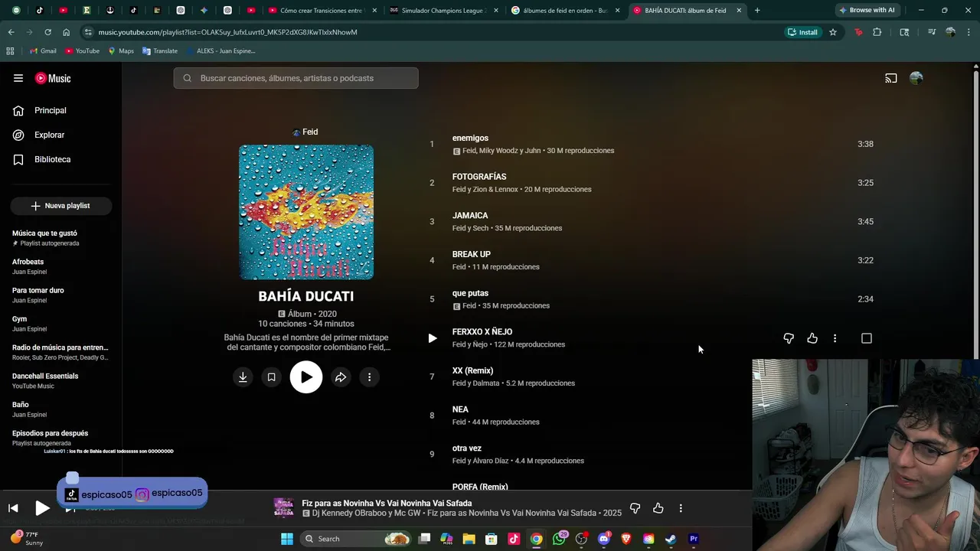Select the enemigos track

(470, 139)
